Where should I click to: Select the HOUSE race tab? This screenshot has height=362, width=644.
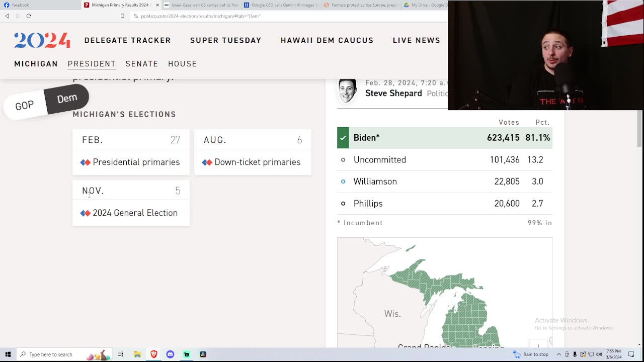183,64
